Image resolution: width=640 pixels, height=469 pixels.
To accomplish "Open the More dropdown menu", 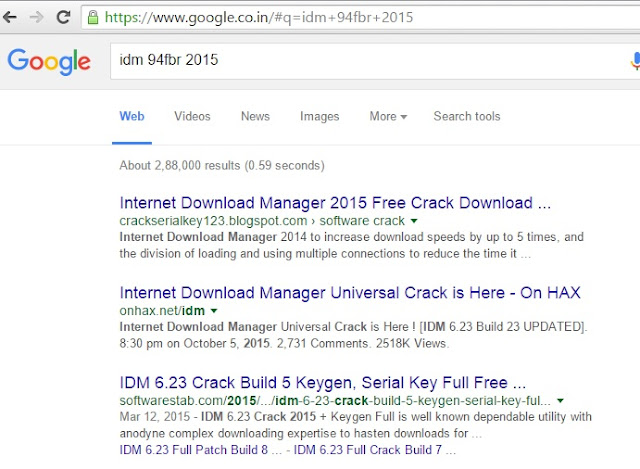I will [x=388, y=116].
